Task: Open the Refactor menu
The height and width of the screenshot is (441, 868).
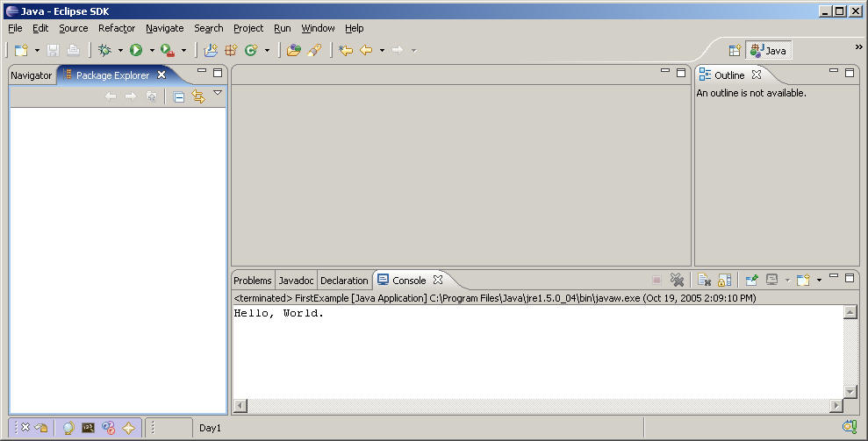Action: (x=117, y=28)
